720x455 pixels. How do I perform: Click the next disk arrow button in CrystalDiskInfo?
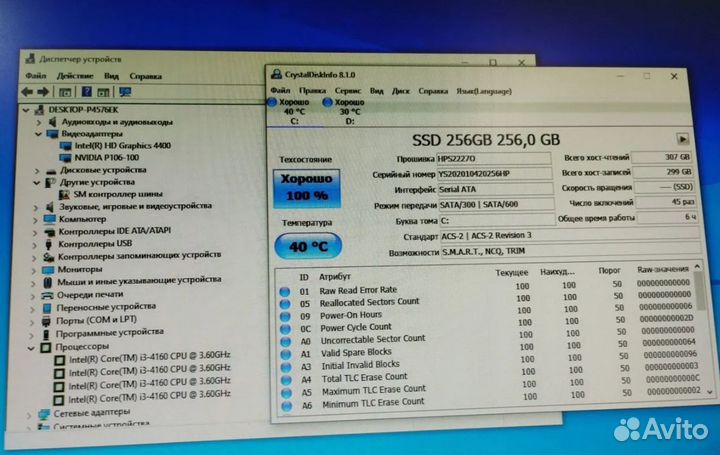point(682,139)
